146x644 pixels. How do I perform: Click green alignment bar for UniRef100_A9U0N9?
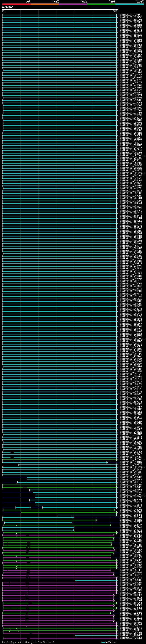60,485
